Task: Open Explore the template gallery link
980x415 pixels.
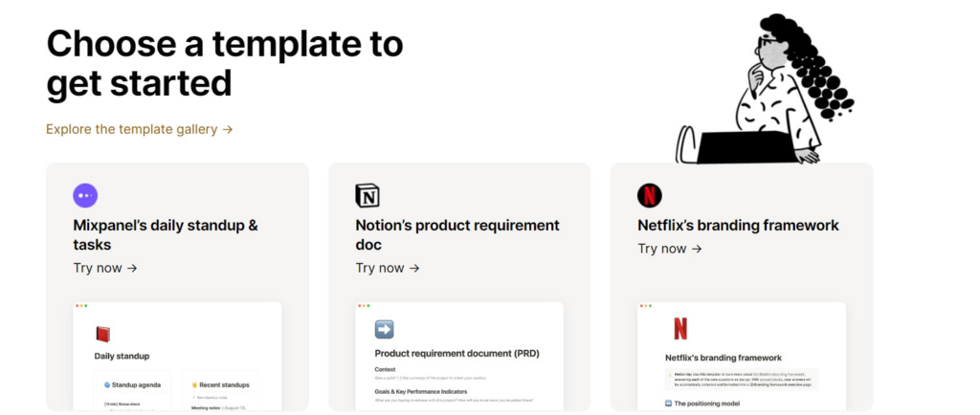Action: tap(140, 129)
